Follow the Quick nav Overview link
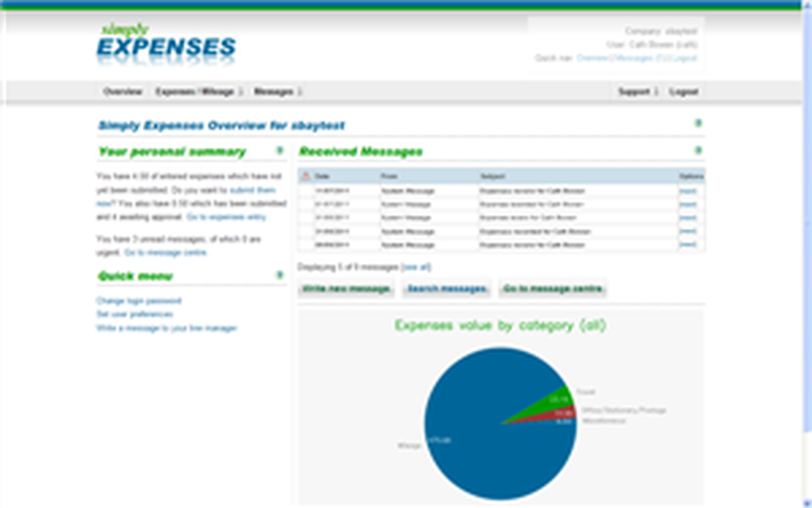 point(594,58)
